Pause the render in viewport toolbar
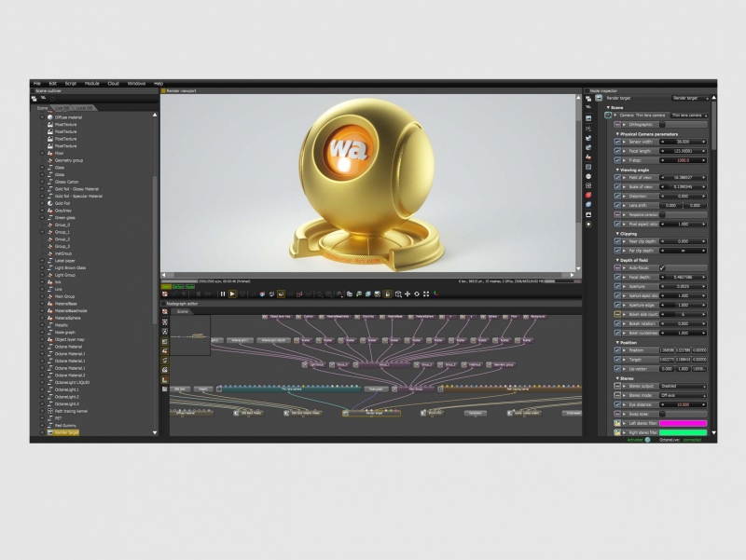This screenshot has width=746, height=560. [223, 294]
